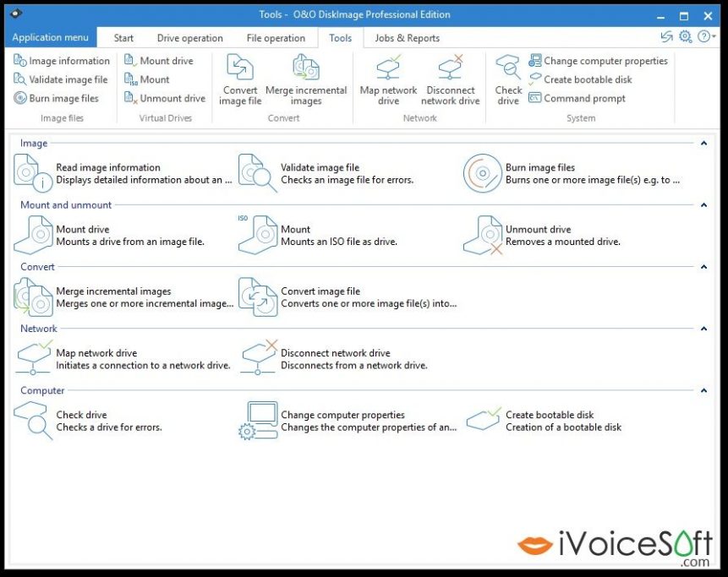Click large ISO Mount icon in the panel
This screenshot has width=728, height=577.
tap(258, 235)
